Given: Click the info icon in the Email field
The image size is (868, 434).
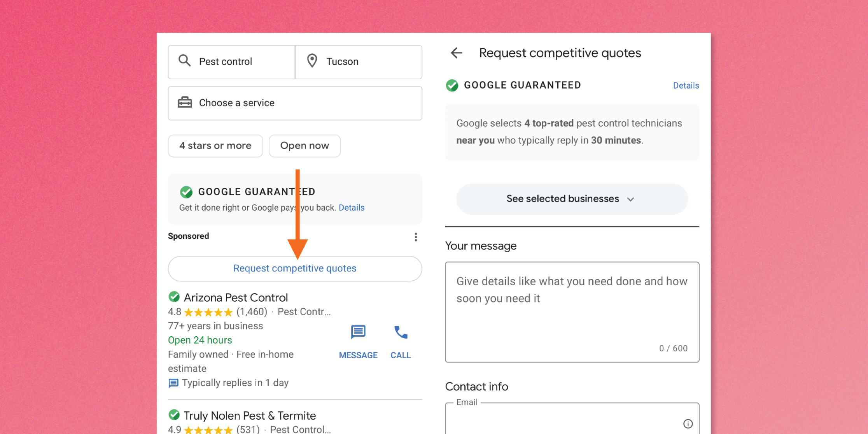Looking at the screenshot, I should pyautogui.click(x=688, y=424).
